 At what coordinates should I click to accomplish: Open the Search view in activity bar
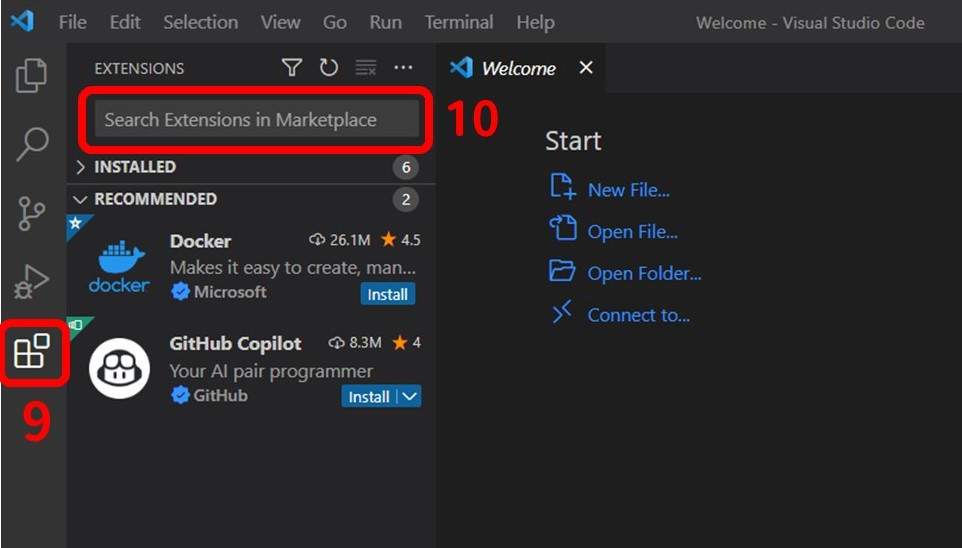pos(32,144)
